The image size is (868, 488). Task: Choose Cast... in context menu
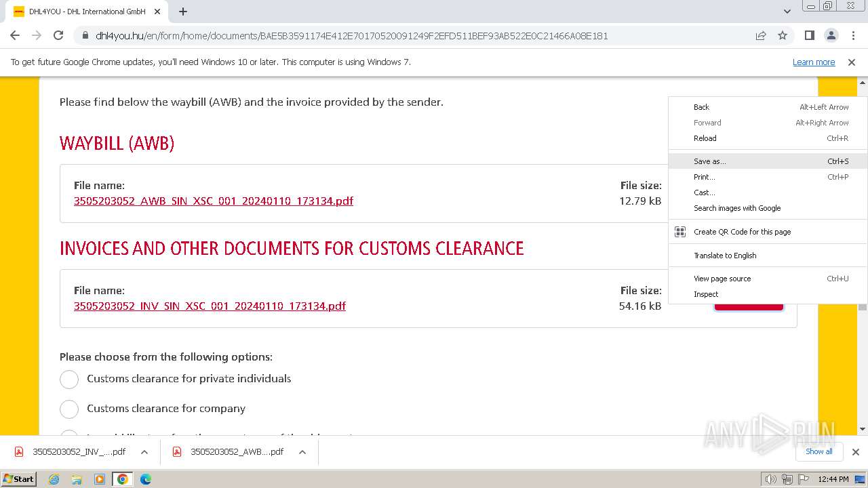[768, 192]
